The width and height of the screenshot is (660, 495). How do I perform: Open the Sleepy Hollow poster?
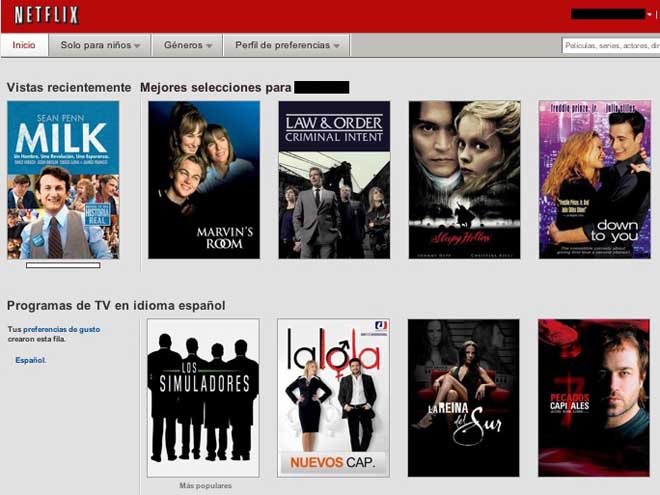click(464, 179)
